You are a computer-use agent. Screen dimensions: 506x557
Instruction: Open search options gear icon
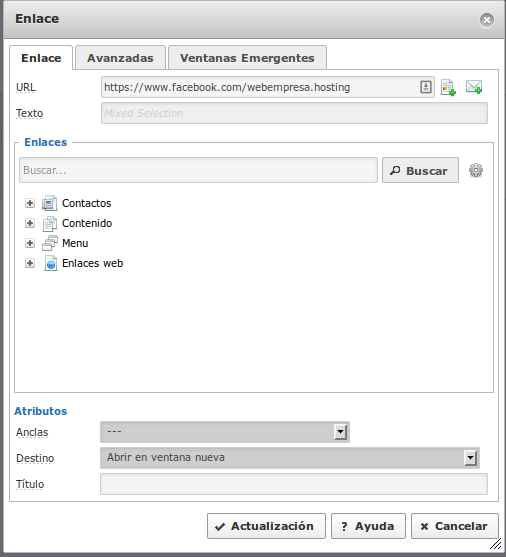pyautogui.click(x=476, y=170)
